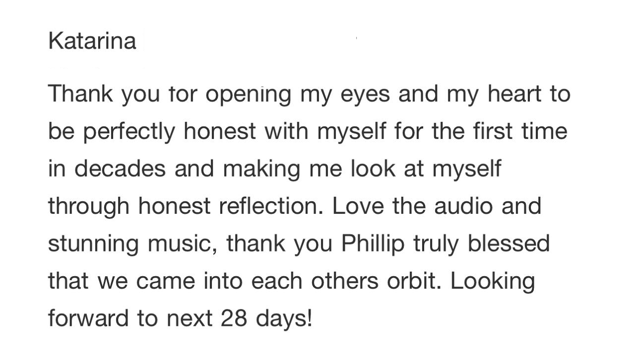This screenshot has height=364, width=637.
Task: Click the word "eyes"
Action: point(365,95)
